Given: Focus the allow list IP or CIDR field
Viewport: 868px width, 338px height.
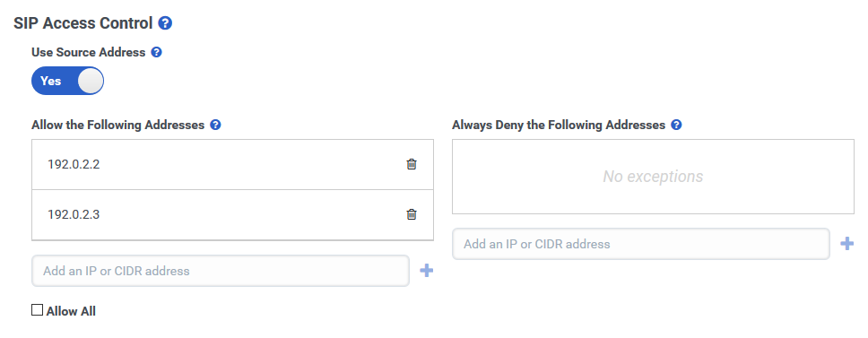Looking at the screenshot, I should coord(221,271).
